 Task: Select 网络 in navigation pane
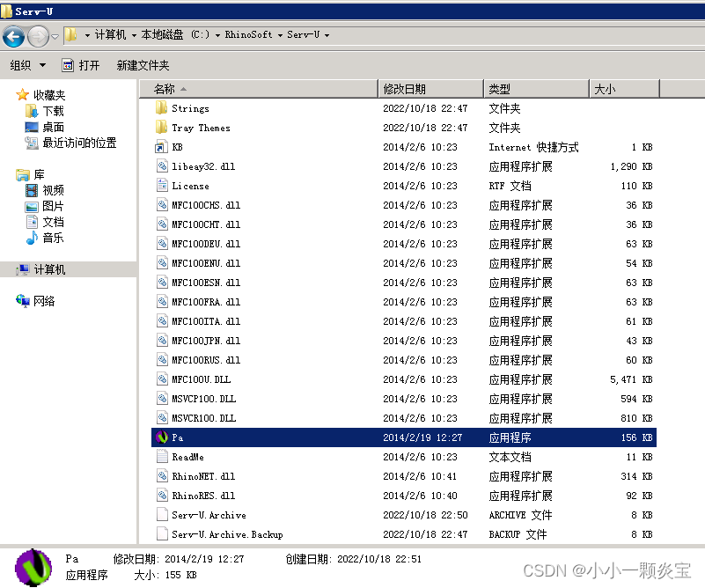pyautogui.click(x=35, y=301)
